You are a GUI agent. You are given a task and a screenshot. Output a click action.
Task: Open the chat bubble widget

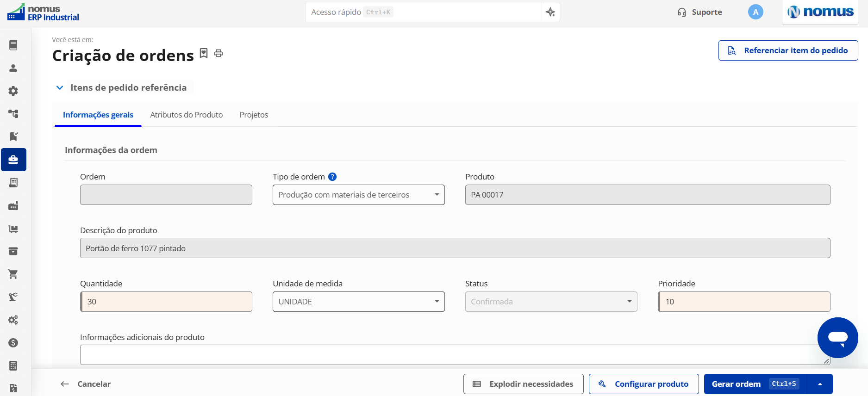tap(837, 338)
